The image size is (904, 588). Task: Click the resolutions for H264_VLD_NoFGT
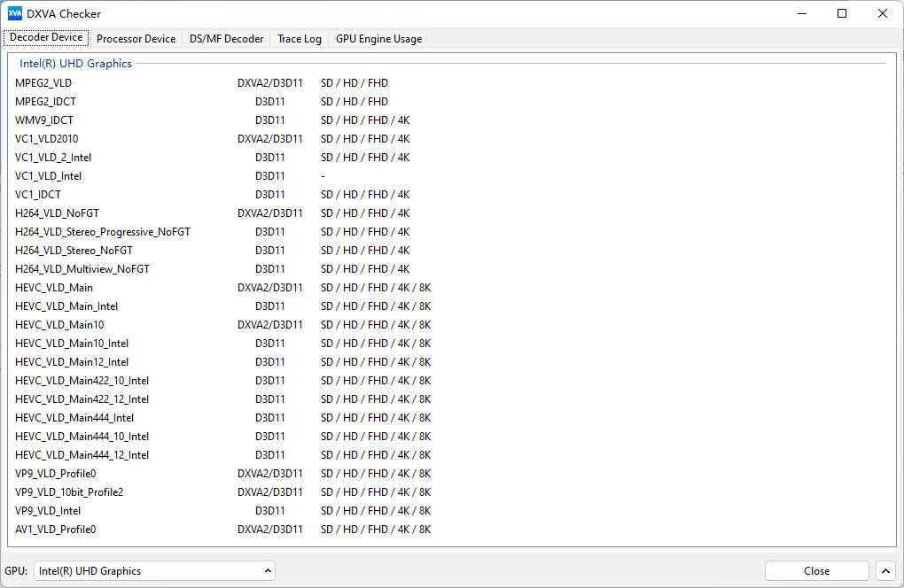point(365,213)
